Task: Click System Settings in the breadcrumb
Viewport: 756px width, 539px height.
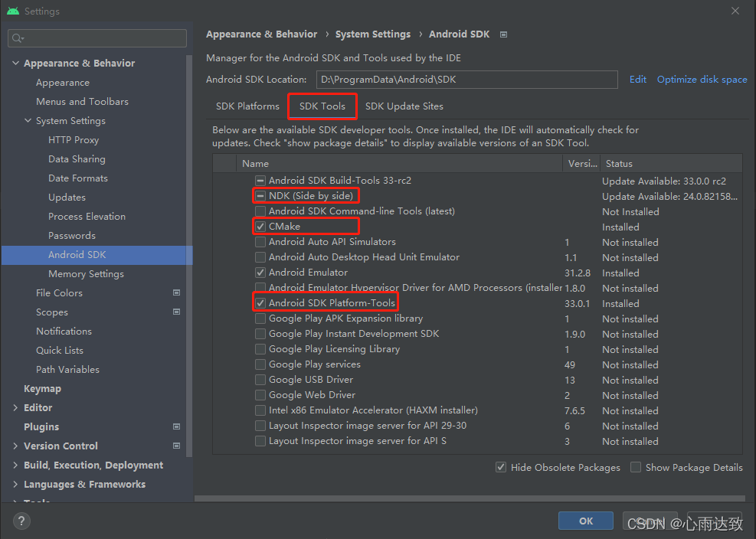Action: pos(373,34)
